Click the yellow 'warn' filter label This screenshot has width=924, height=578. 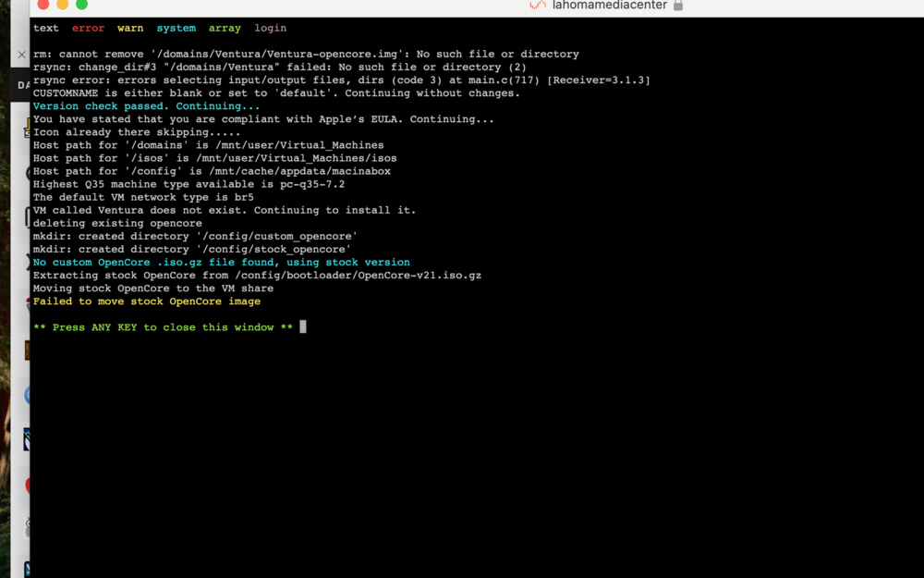[130, 28]
